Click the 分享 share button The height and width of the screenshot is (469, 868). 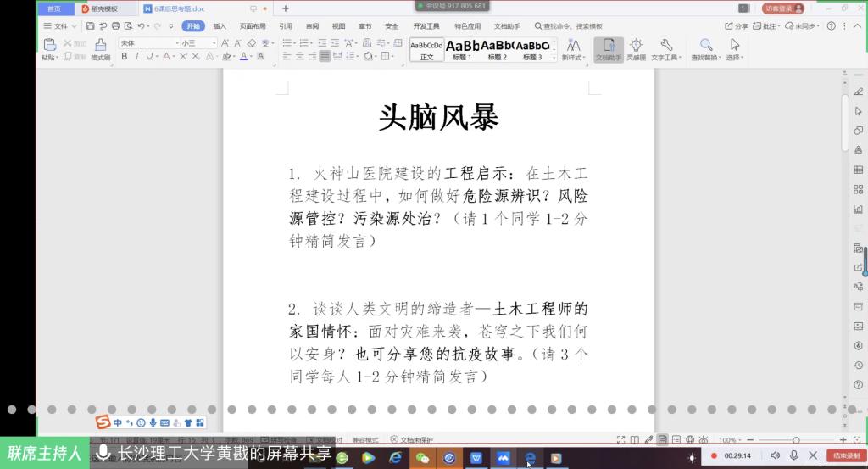[x=737, y=26]
